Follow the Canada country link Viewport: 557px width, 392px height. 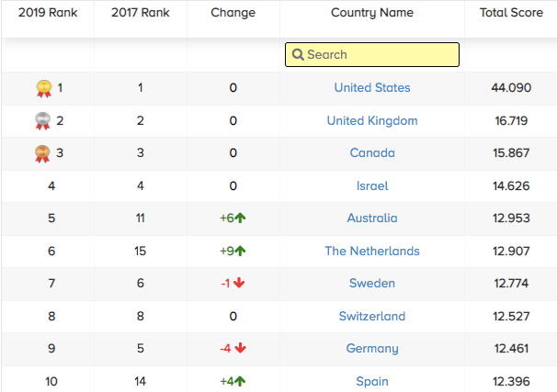tap(372, 153)
